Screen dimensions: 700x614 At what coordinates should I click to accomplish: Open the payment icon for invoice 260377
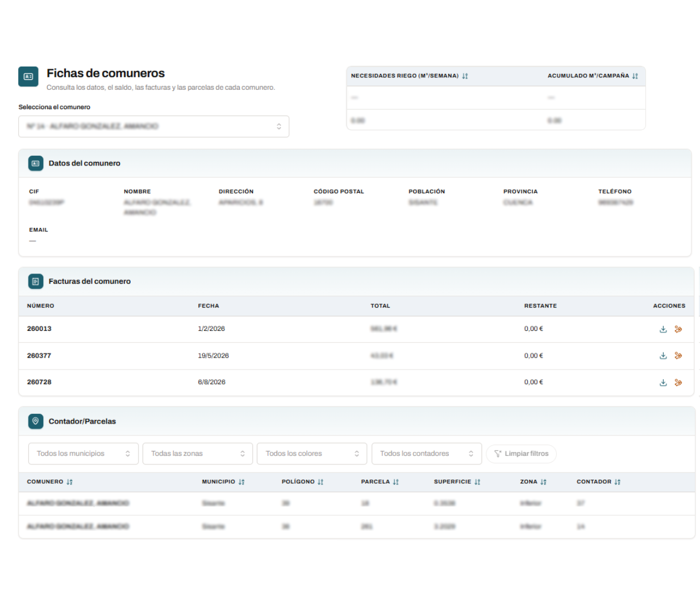click(x=678, y=356)
